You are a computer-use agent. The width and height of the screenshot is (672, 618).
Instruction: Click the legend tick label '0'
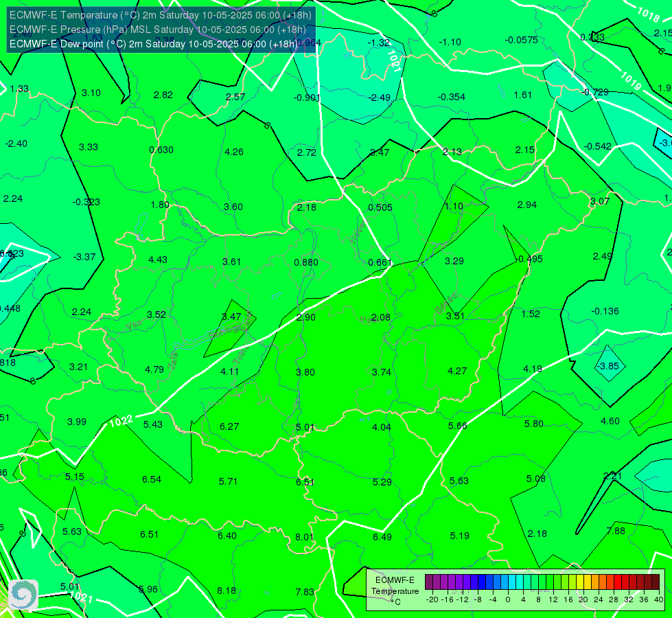(x=508, y=599)
